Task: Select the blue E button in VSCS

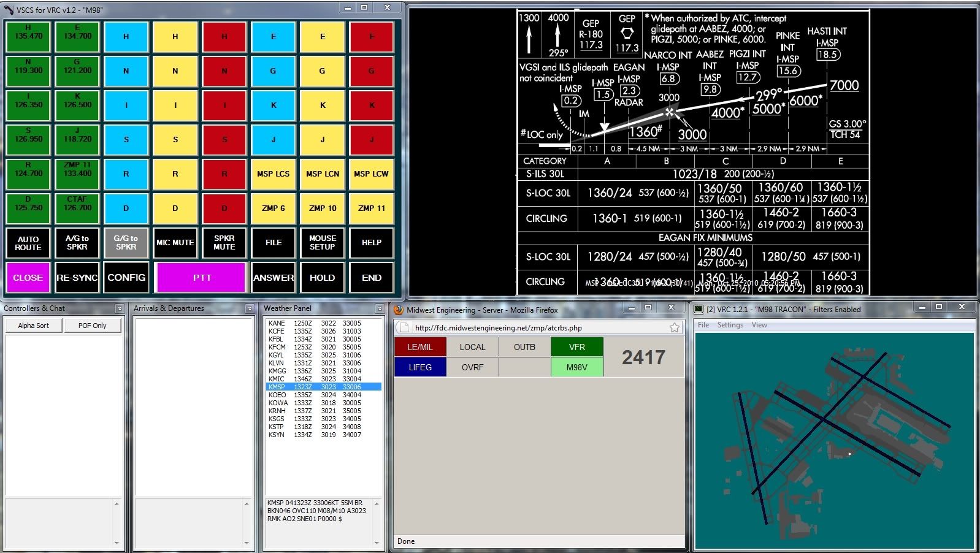Action: [274, 36]
